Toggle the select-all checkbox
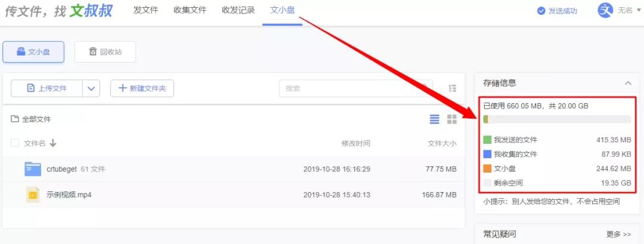The width and height of the screenshot is (644, 244). pos(15,143)
